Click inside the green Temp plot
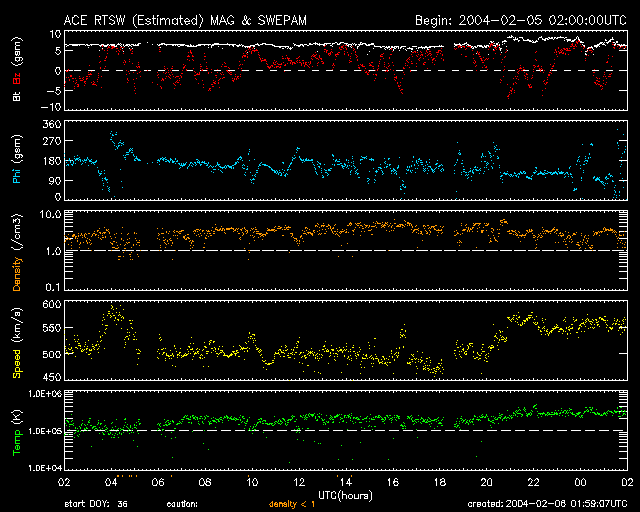The height and width of the screenshot is (512, 640). 346,431
